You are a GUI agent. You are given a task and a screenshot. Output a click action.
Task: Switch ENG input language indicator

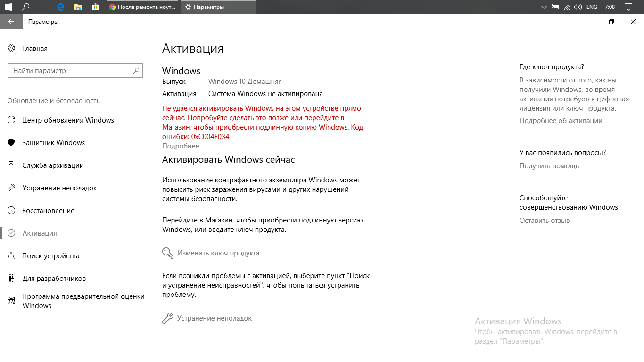pyautogui.click(x=592, y=7)
